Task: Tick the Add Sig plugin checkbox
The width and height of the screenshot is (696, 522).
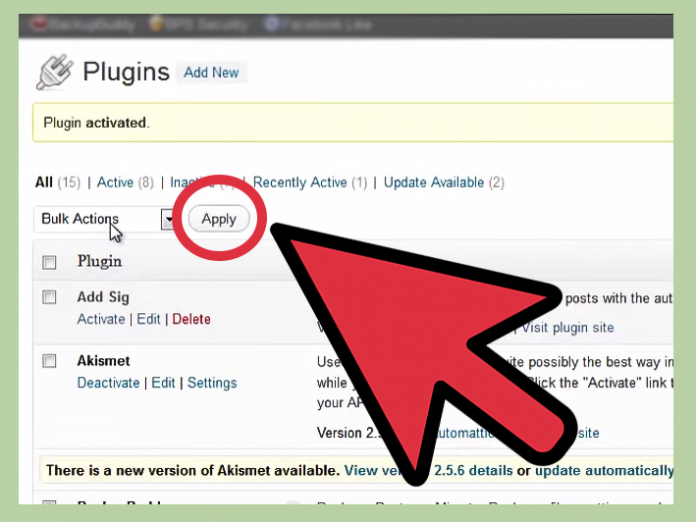Action: tap(49, 298)
